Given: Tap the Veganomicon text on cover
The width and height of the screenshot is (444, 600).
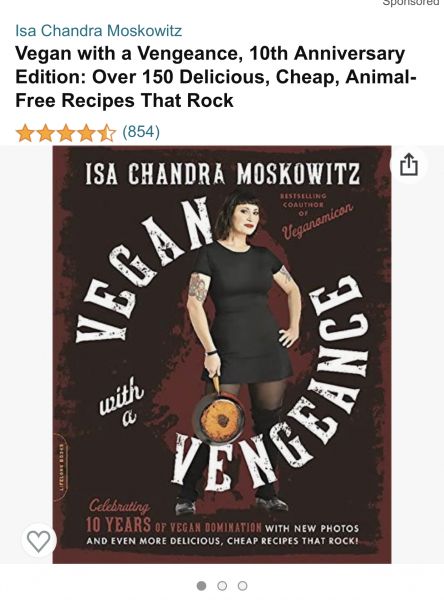Looking at the screenshot, I should 317,222.
